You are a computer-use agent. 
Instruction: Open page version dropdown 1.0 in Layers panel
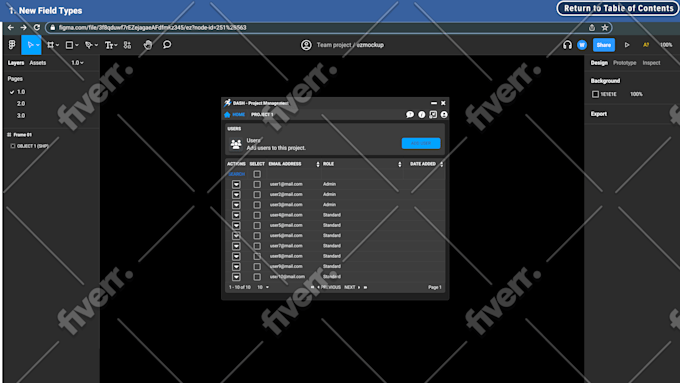click(x=77, y=63)
